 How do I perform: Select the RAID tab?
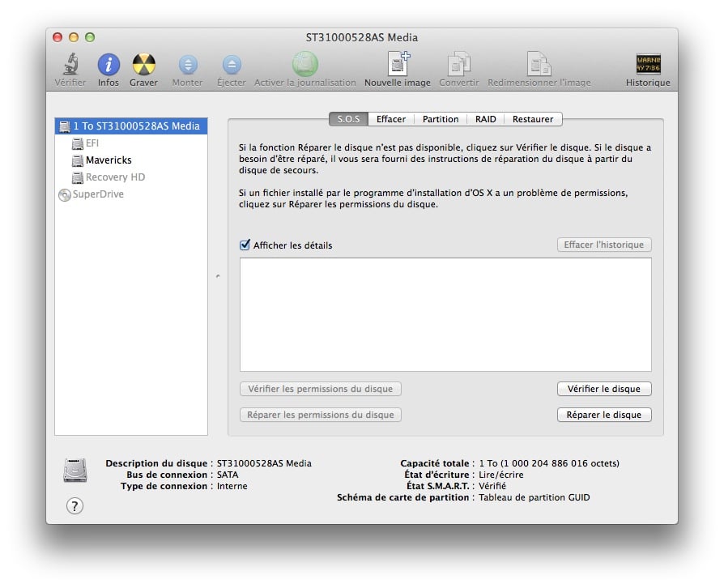(x=485, y=119)
